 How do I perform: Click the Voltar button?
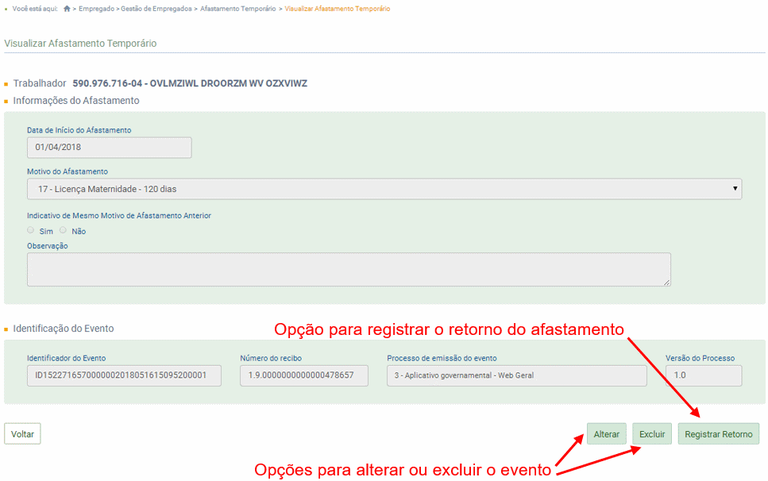point(23,434)
